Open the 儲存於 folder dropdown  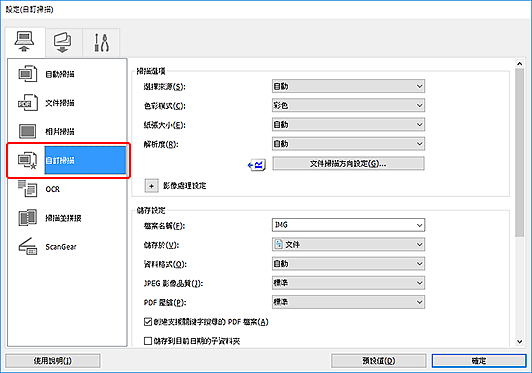click(x=348, y=244)
